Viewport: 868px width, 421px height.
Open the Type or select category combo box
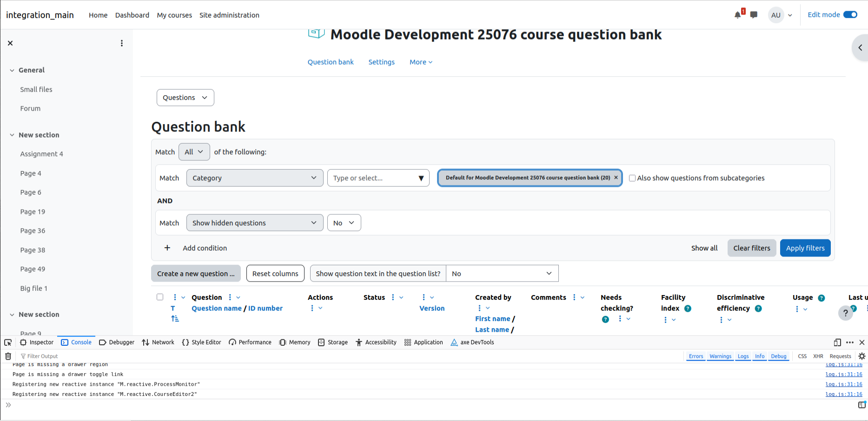pyautogui.click(x=378, y=178)
